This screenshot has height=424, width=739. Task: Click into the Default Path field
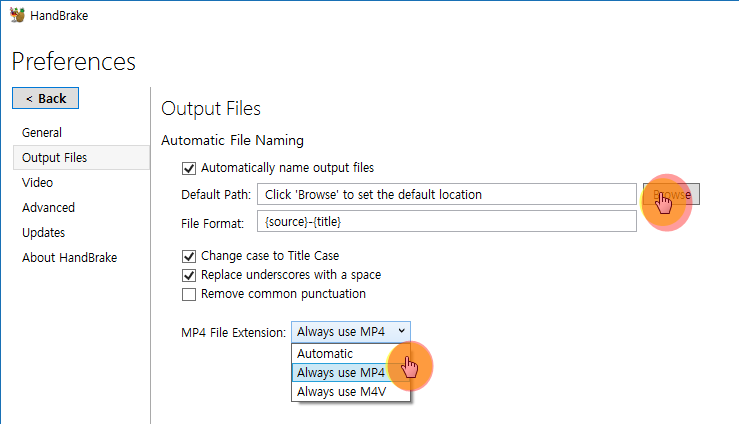tap(446, 194)
